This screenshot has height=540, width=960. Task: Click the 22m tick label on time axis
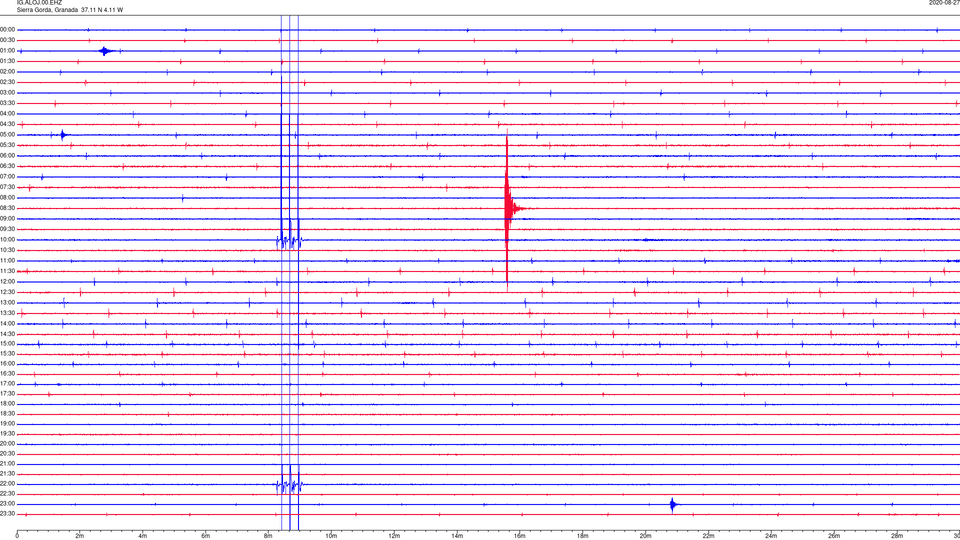pos(708,536)
